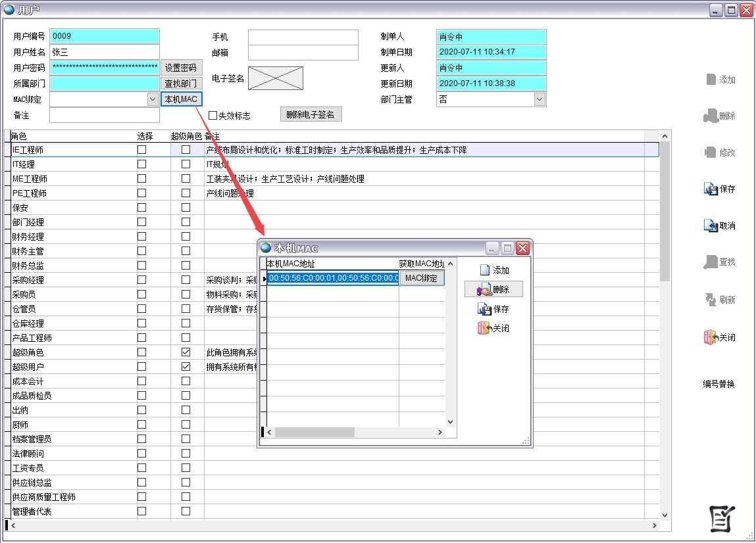Viewport: 756px width, 543px height.
Task: Click Save icon in the MAC dialog
Action: (x=484, y=309)
